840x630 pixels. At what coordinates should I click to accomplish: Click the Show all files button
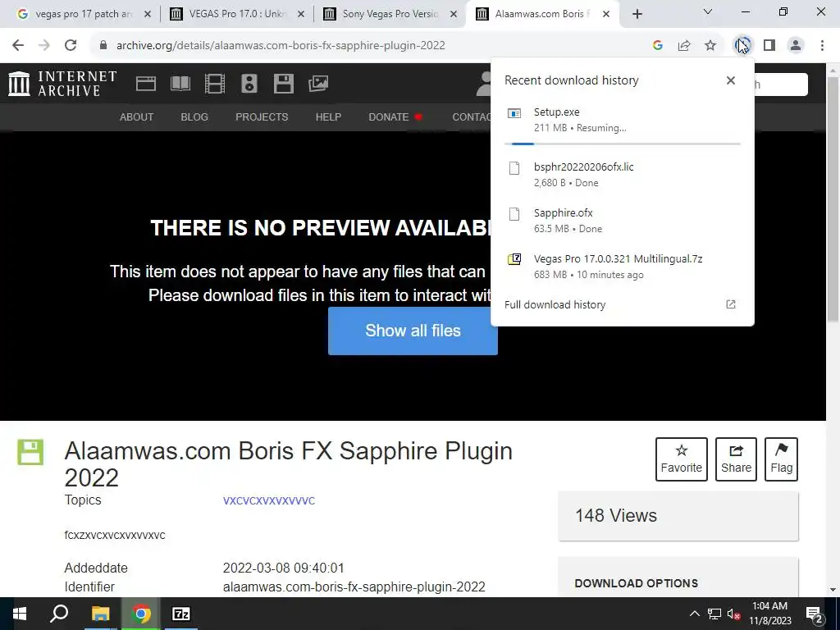[x=413, y=331]
